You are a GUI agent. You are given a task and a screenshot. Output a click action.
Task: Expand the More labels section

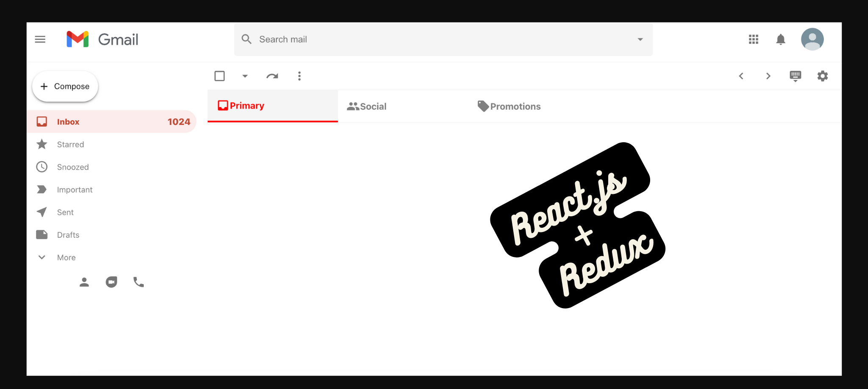pyautogui.click(x=66, y=257)
